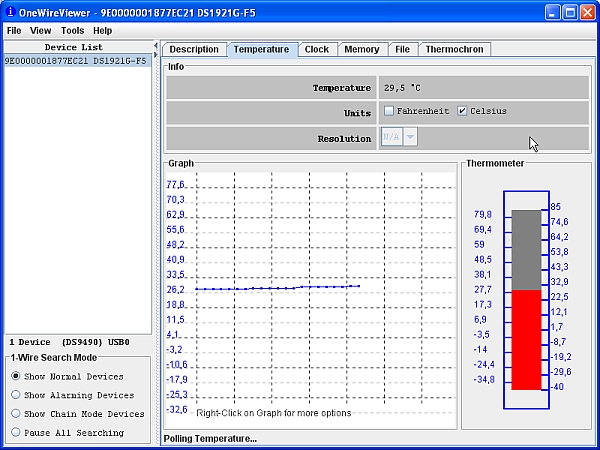The height and width of the screenshot is (450, 600).
Task: Open the View menu
Action: (x=41, y=31)
